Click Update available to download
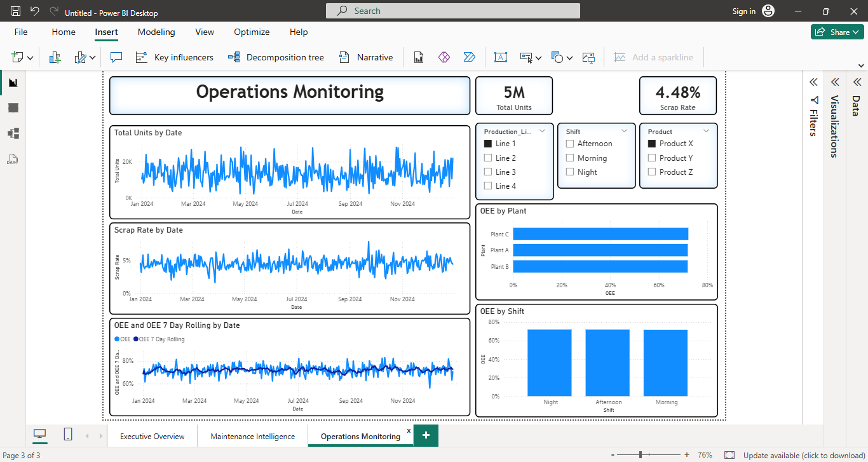868x462 pixels. tap(804, 455)
